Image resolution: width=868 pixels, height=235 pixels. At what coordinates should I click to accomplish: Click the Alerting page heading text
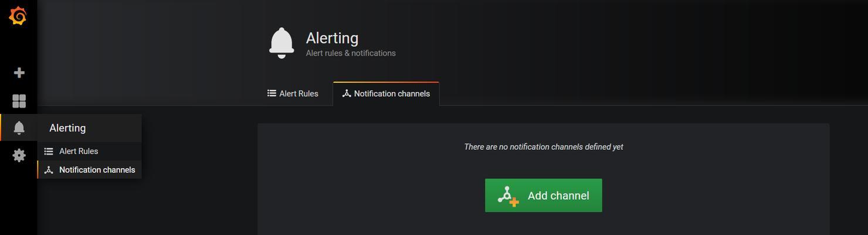(332, 38)
